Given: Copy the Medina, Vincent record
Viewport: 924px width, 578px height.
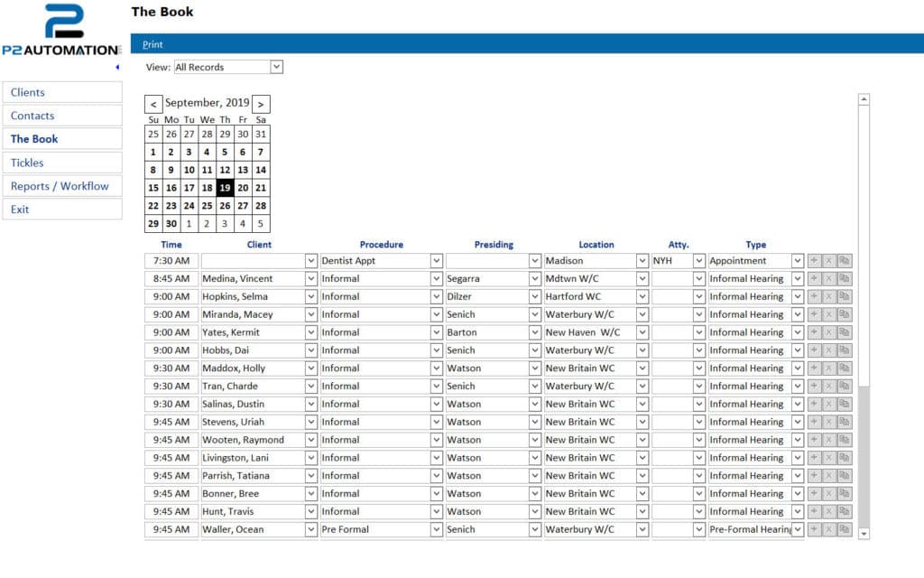Looking at the screenshot, I should click(x=844, y=278).
